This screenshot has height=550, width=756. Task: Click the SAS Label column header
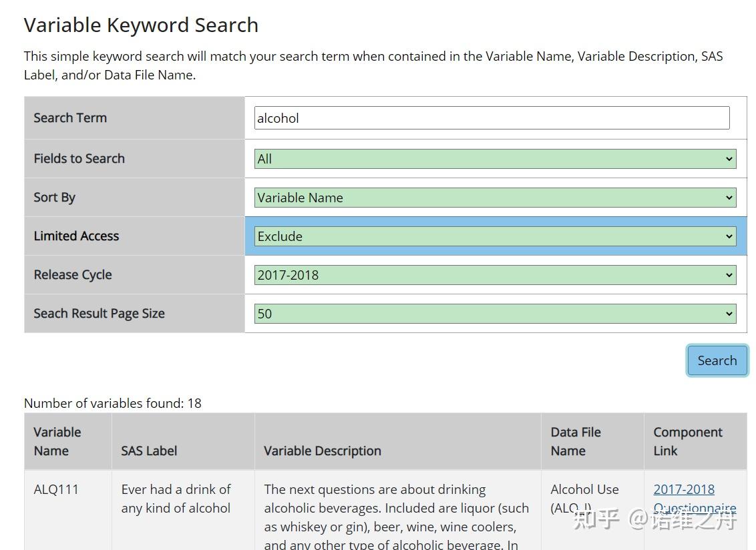(149, 451)
